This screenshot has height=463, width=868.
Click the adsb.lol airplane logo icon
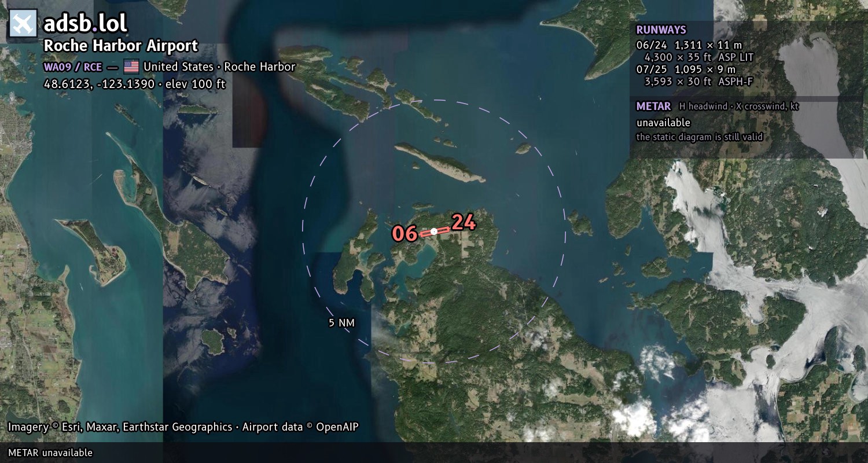point(23,24)
